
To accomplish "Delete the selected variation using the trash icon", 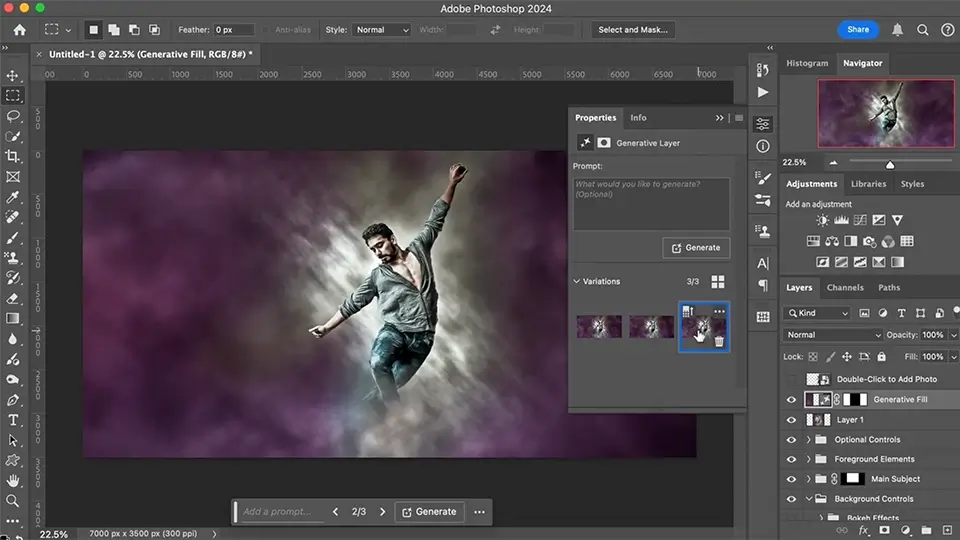I will pos(718,341).
